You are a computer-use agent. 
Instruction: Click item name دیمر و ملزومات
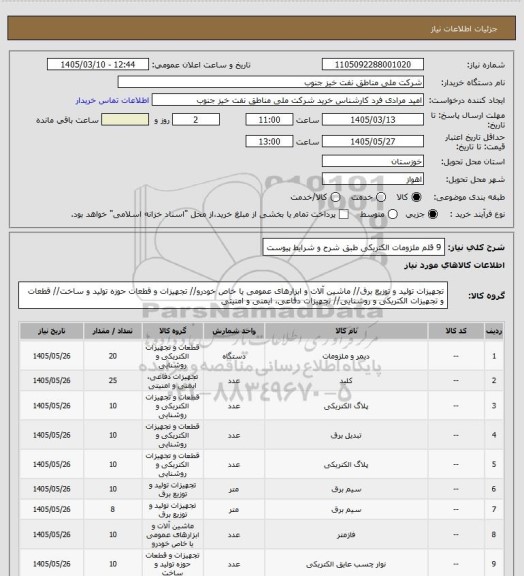[x=346, y=356]
